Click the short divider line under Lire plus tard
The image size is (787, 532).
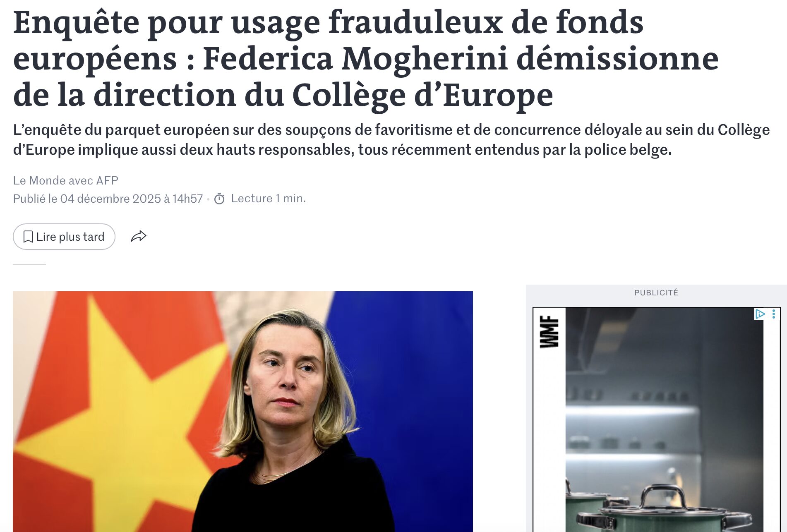coord(29,264)
